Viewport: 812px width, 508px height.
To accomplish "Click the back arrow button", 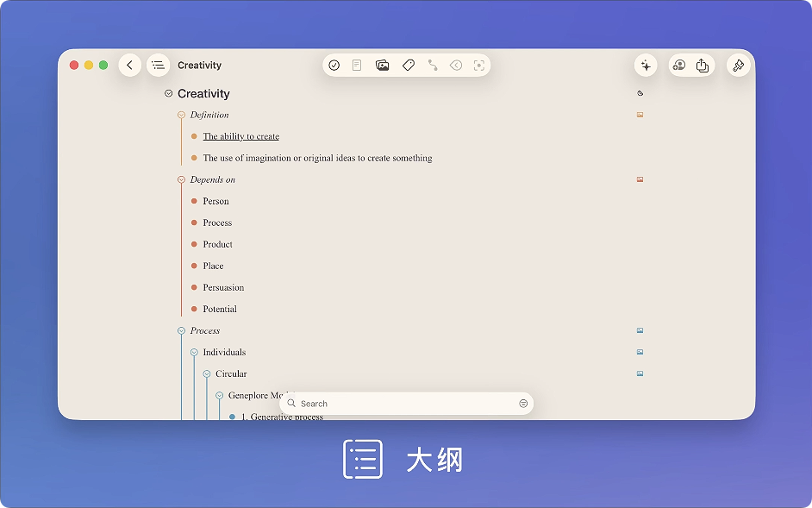I will tap(129, 66).
